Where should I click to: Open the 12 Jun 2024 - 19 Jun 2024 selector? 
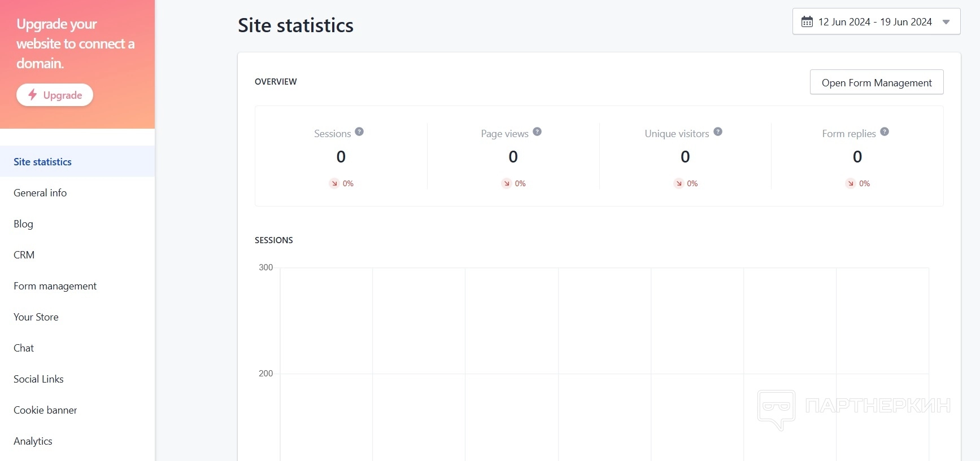874,22
